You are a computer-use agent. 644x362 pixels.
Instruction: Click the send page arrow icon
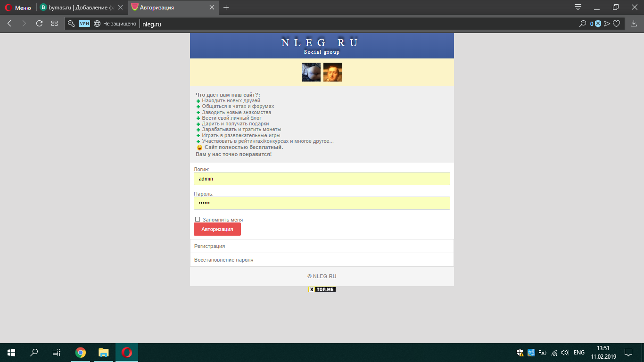(x=607, y=24)
